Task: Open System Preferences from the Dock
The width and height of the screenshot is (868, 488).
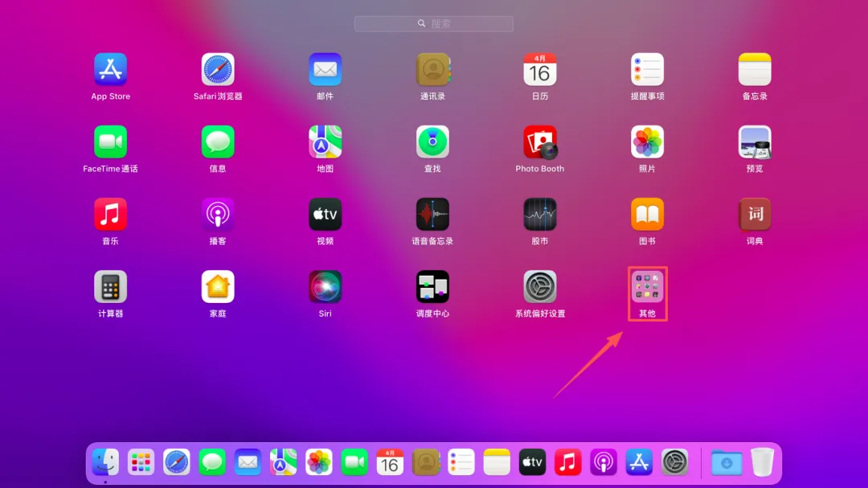Action: click(x=674, y=462)
